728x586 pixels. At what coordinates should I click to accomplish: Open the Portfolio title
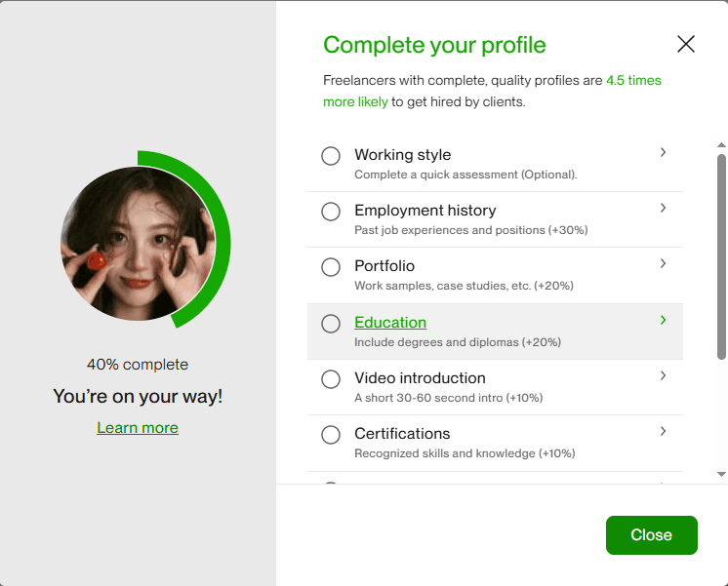pyautogui.click(x=384, y=266)
